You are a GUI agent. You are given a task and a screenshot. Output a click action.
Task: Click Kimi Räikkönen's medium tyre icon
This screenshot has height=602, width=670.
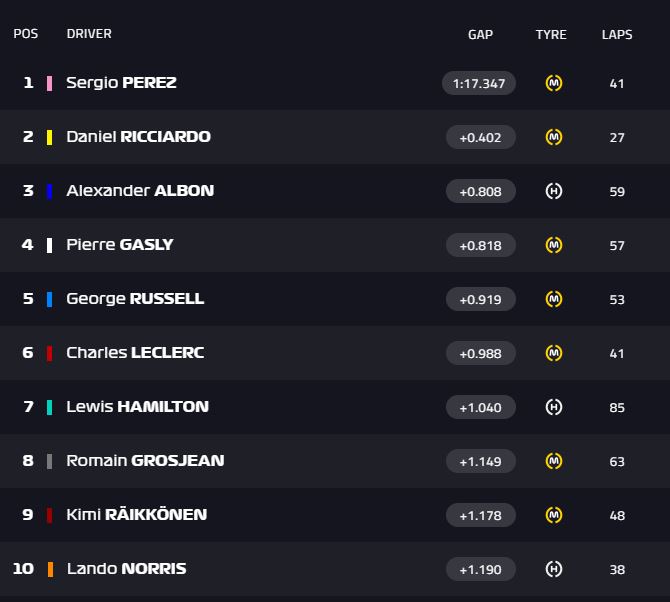click(553, 515)
